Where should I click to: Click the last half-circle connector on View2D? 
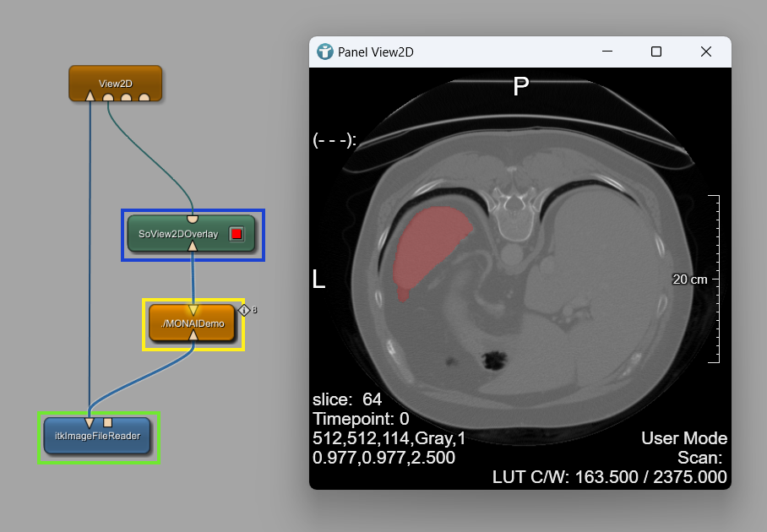[x=144, y=98]
